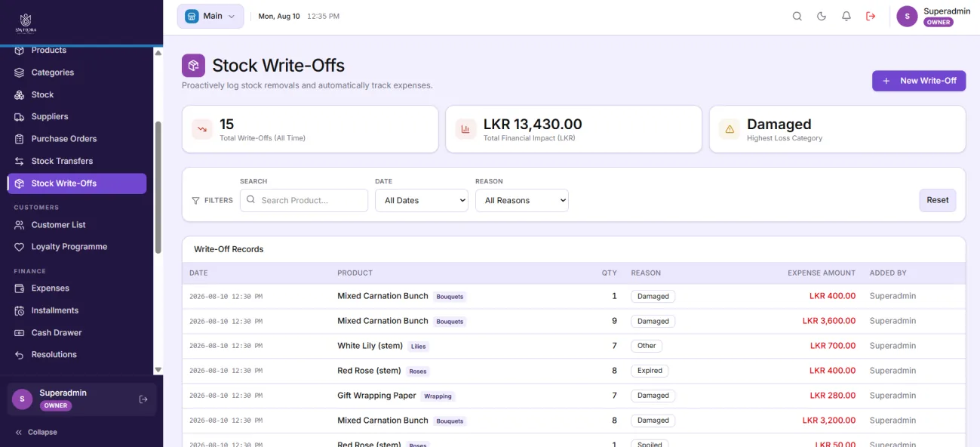
Task: Open Loyalty Programme page
Action: click(77, 247)
